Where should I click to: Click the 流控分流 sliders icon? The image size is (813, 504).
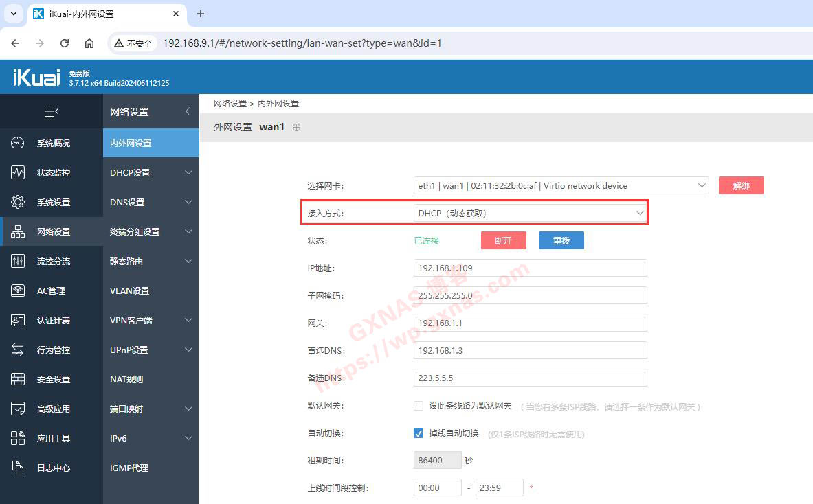click(x=18, y=261)
